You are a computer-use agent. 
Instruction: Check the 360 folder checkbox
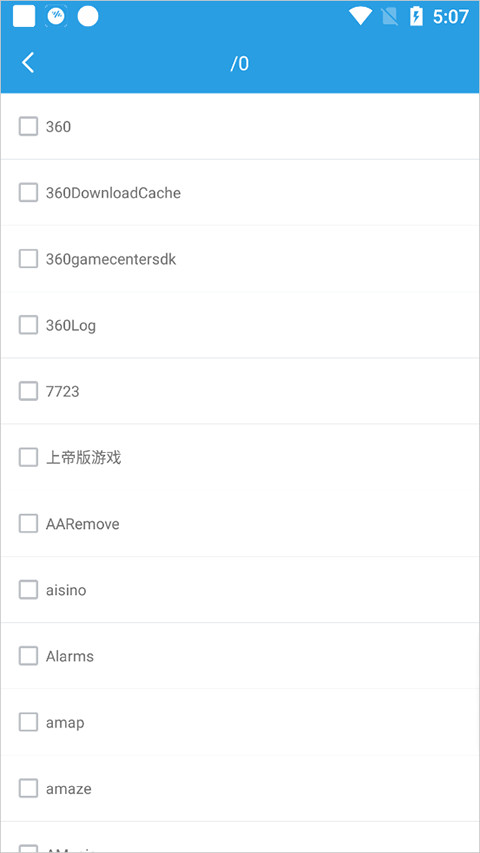pyautogui.click(x=28, y=126)
